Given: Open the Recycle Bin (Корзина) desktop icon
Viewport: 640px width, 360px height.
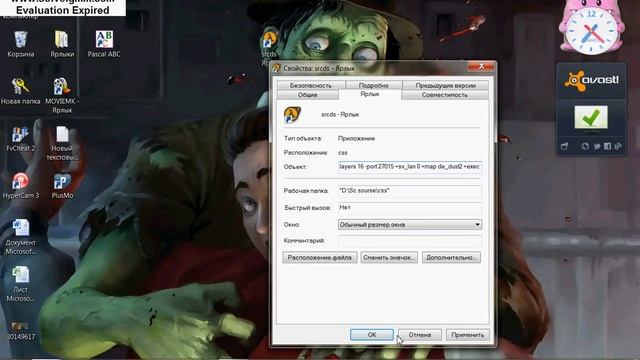Looking at the screenshot, I should tap(20, 44).
